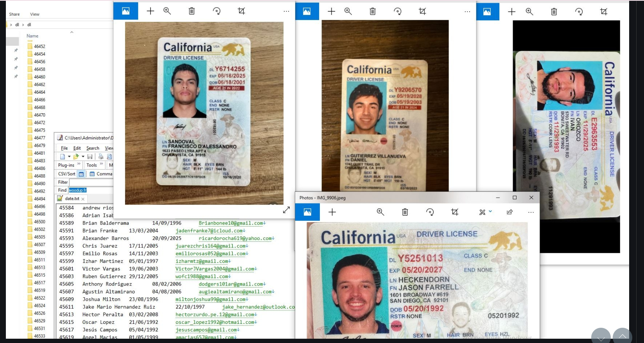Create a new document in the text editor
Viewport: 644px width, 343px height.
point(63,157)
